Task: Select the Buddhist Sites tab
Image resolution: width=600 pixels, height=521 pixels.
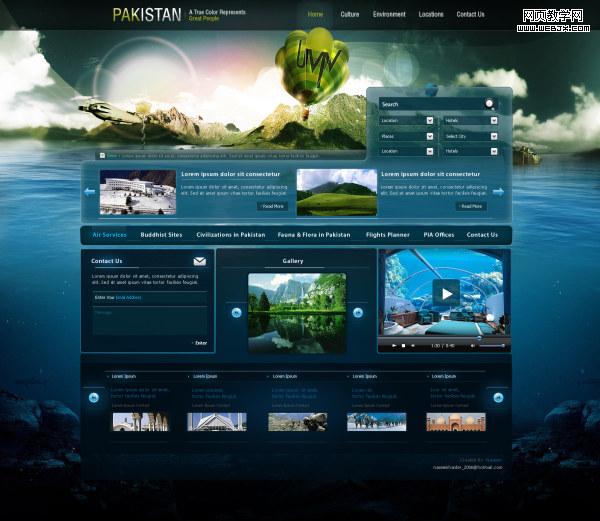Action: pyautogui.click(x=161, y=235)
